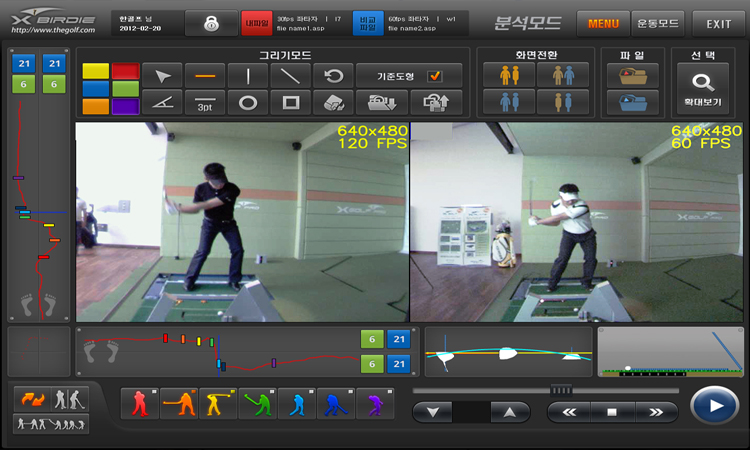Click the right 60 FPS swing video
The height and width of the screenshot is (450, 750).
(x=576, y=222)
